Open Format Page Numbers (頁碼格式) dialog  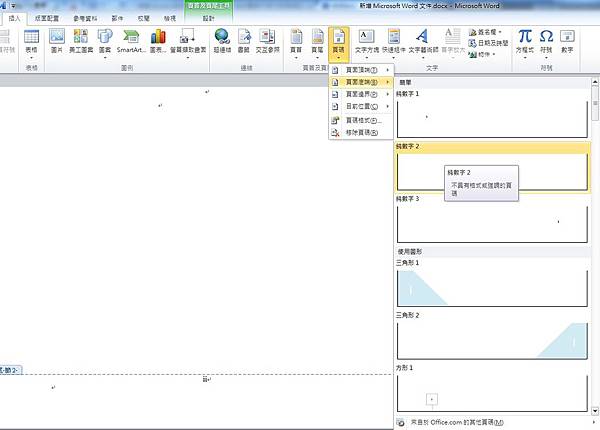pos(361,120)
